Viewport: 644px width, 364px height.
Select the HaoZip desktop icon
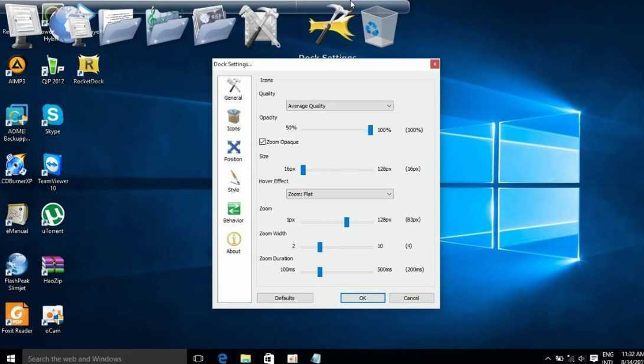point(53,269)
